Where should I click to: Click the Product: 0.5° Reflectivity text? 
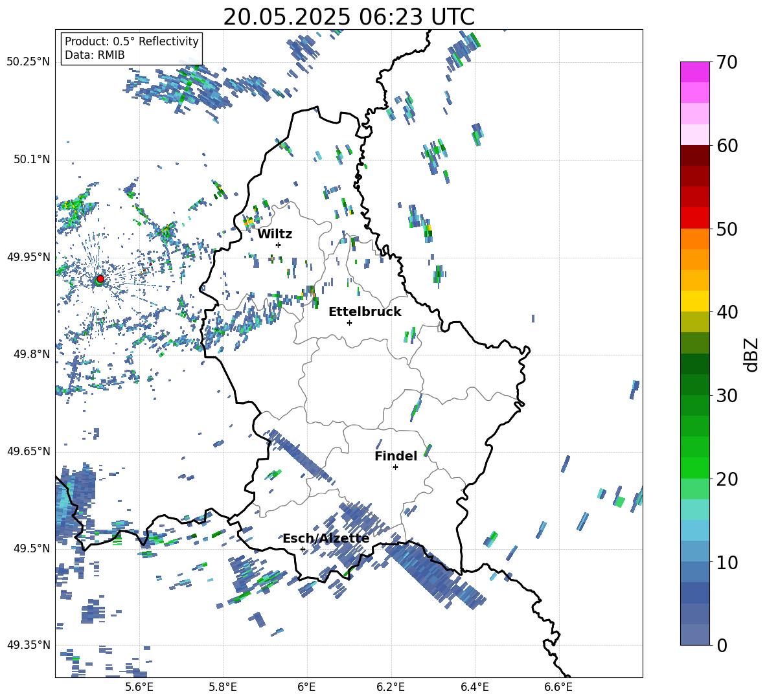(132, 41)
